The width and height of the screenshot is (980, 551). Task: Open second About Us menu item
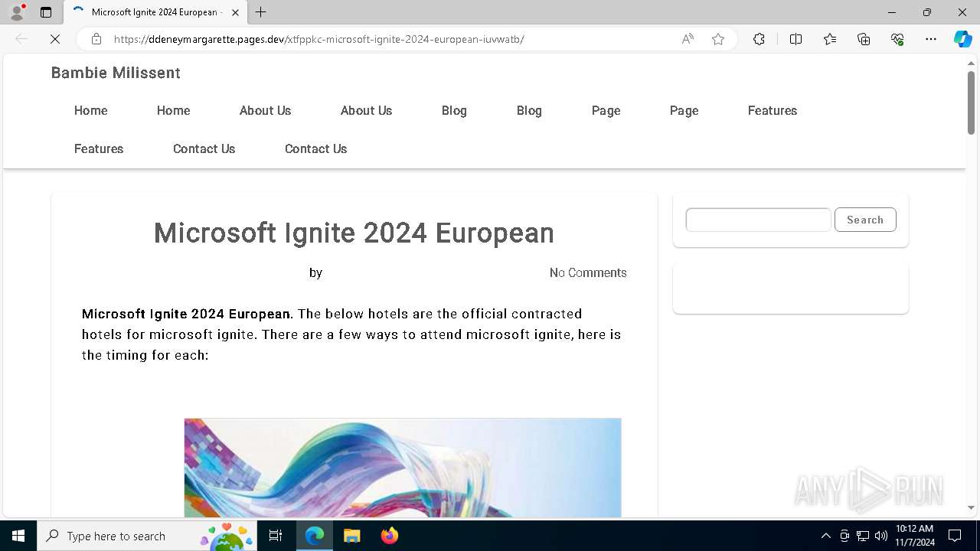point(367,110)
